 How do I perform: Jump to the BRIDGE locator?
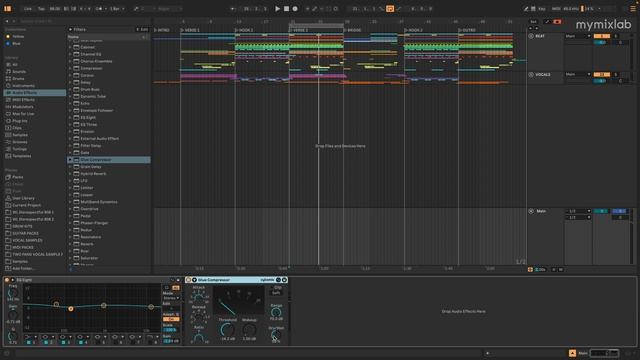coord(353,30)
